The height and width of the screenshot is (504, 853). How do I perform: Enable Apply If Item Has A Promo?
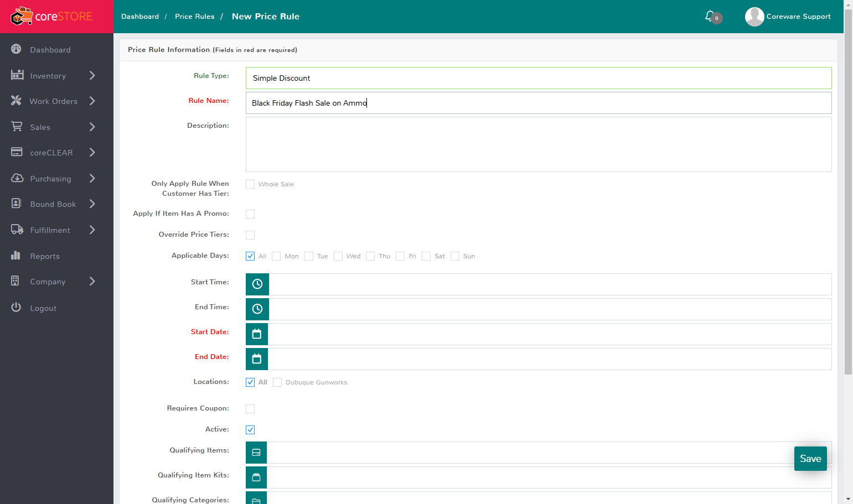click(250, 214)
